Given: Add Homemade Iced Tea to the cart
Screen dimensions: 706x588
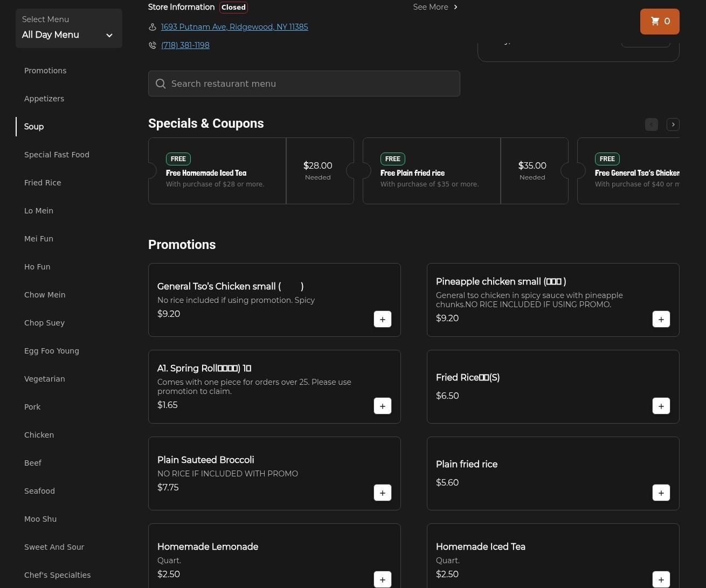Looking at the screenshot, I should point(661,579).
